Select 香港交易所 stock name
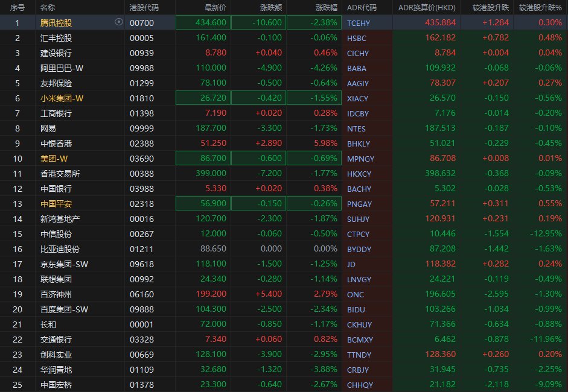 pos(60,174)
